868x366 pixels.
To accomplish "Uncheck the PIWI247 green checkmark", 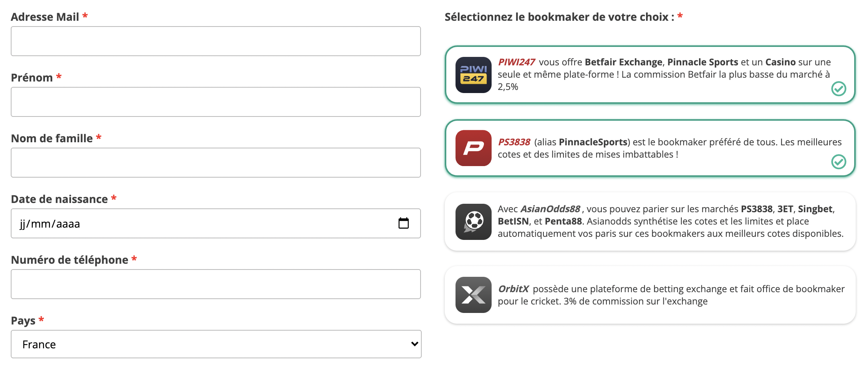I will tap(838, 89).
